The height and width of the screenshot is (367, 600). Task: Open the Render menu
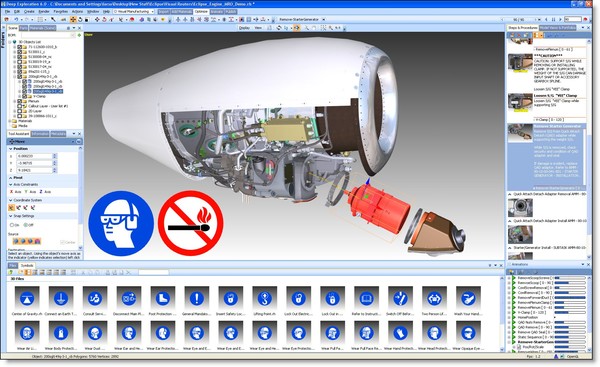coord(44,12)
